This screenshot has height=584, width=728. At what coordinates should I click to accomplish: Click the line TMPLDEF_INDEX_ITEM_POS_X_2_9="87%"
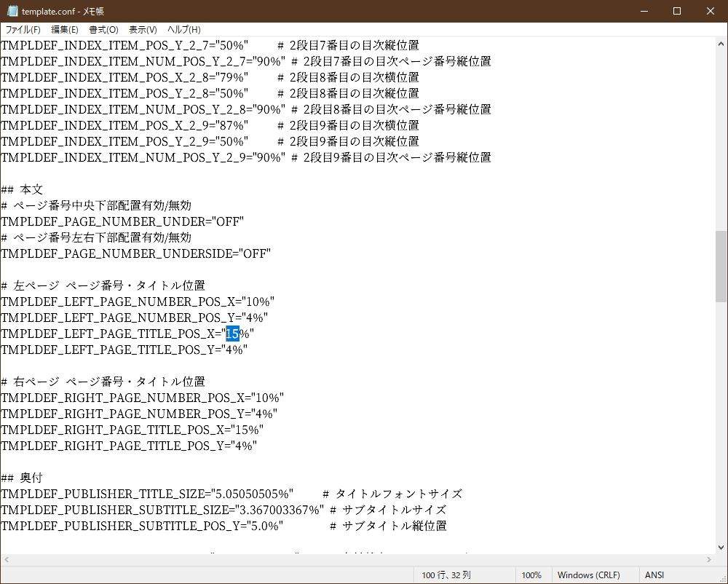click(x=125, y=125)
